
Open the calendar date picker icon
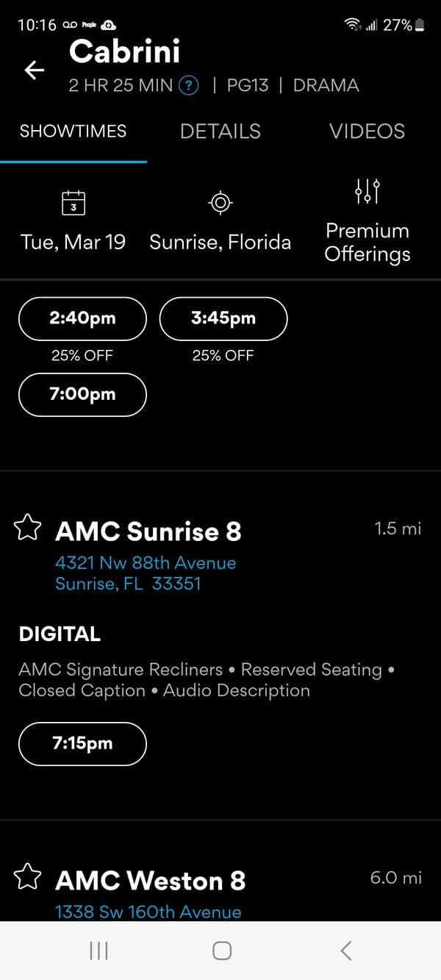[73, 203]
